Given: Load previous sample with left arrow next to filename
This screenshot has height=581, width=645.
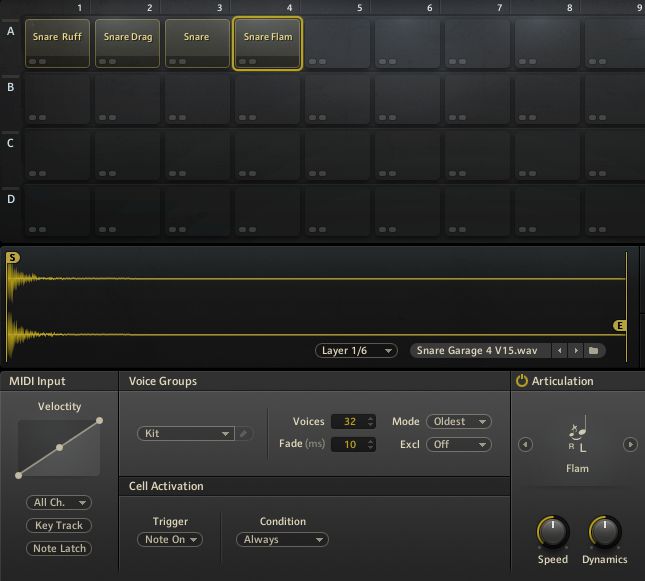Looking at the screenshot, I should (x=559, y=351).
